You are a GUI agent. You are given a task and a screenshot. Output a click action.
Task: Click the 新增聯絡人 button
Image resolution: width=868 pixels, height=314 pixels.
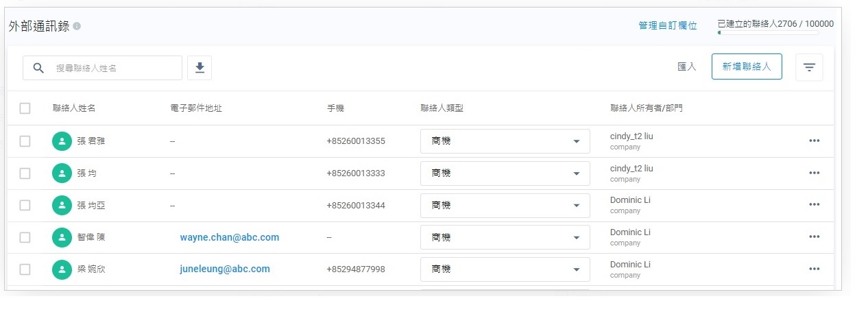747,67
